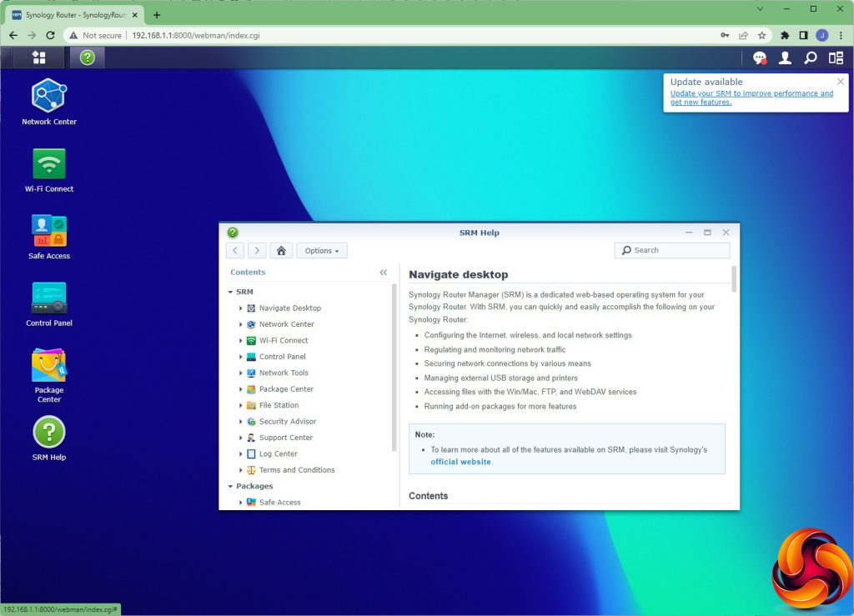This screenshot has height=616, width=854.
Task: Click browser forward navigation arrow
Action: click(32, 35)
